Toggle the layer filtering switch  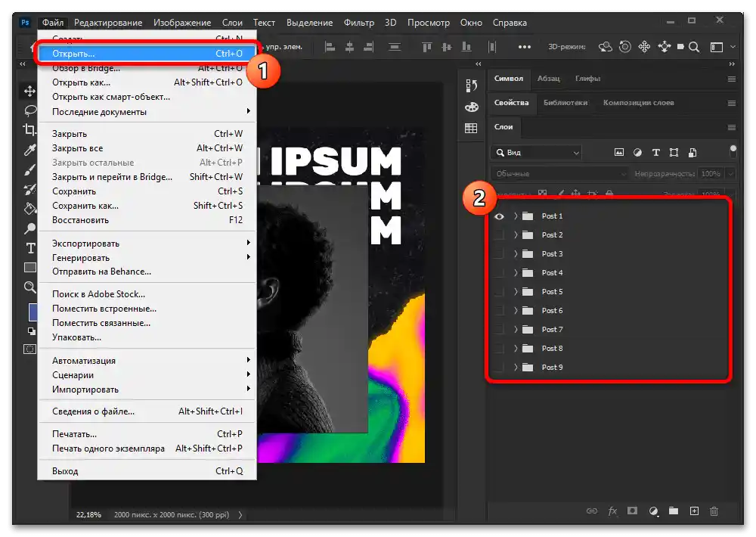733,151
